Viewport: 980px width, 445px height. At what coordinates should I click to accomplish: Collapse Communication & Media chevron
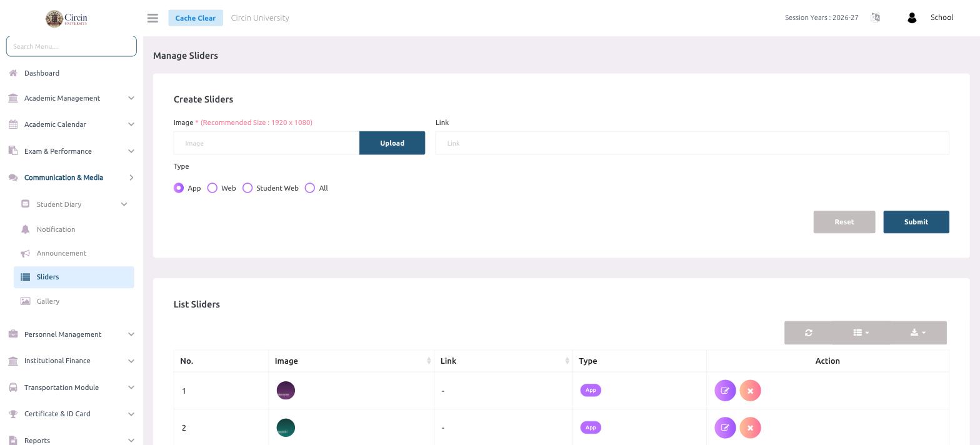click(x=131, y=177)
